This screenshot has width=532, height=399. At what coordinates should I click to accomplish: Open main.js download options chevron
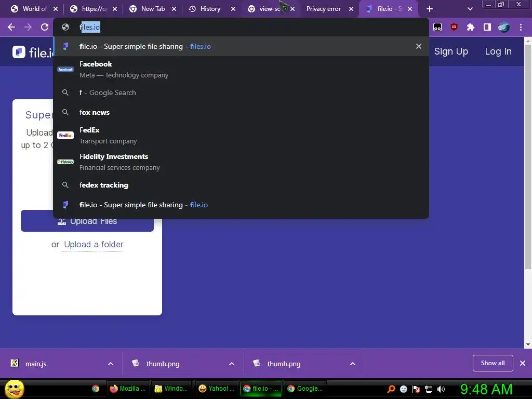coord(111,364)
